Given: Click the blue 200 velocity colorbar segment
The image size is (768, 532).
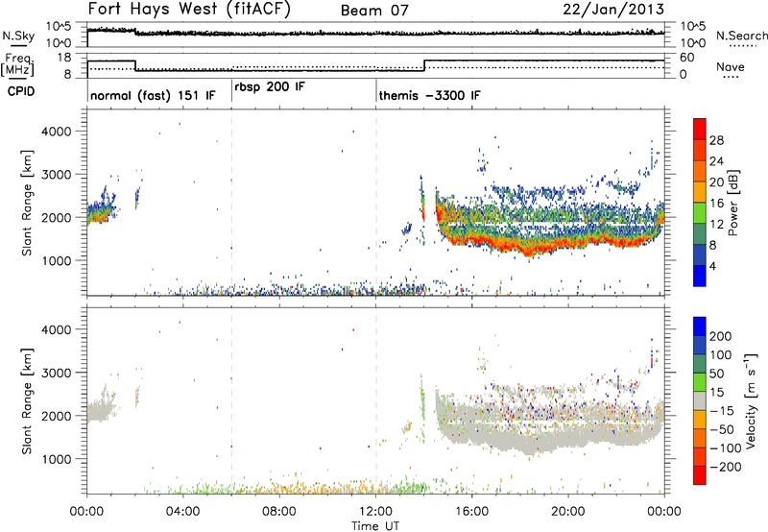Looking at the screenshot, I should (x=700, y=326).
